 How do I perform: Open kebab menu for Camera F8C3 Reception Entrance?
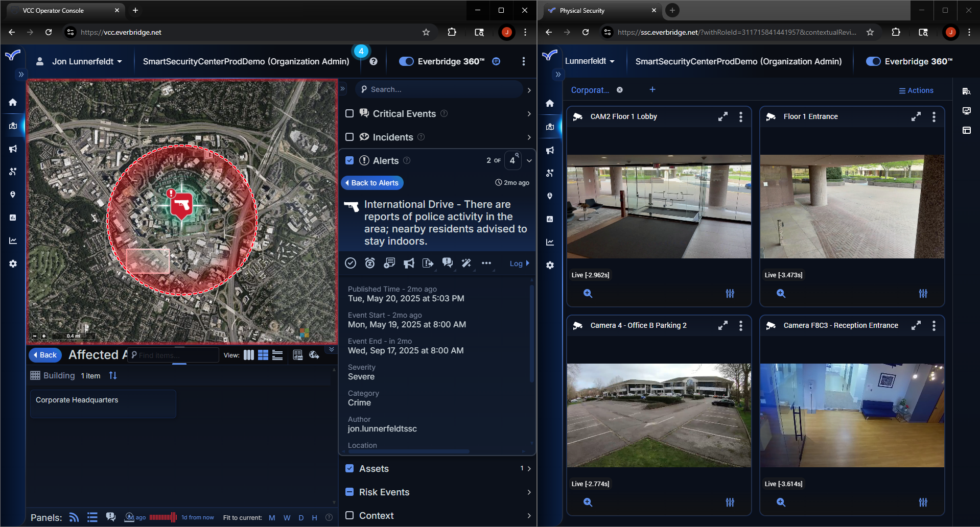pyautogui.click(x=934, y=326)
